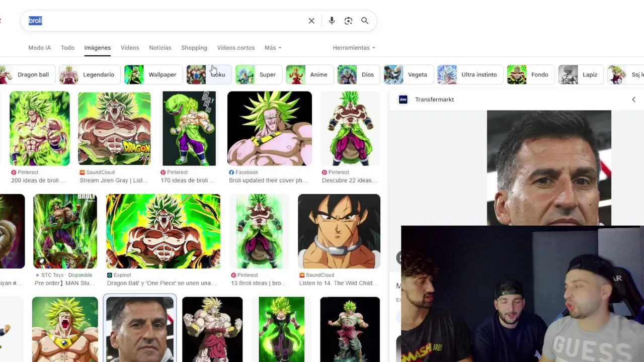Image resolution: width=644 pixels, height=362 pixels.
Task: Open the selected thumbnail of gray-haired man
Action: click(140, 329)
